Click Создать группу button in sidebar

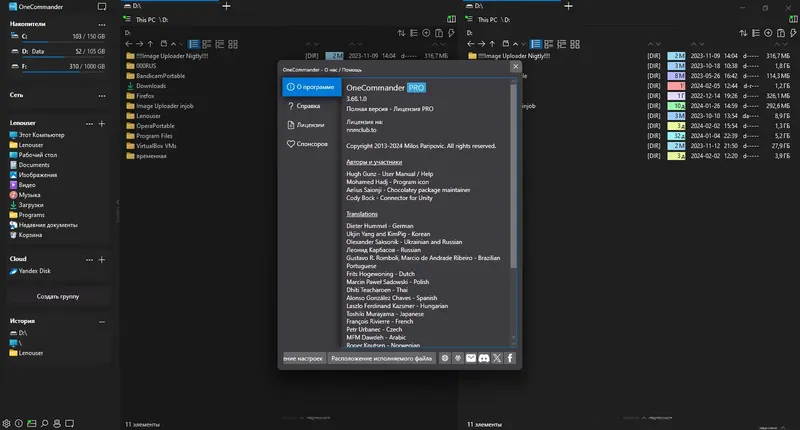click(x=58, y=296)
